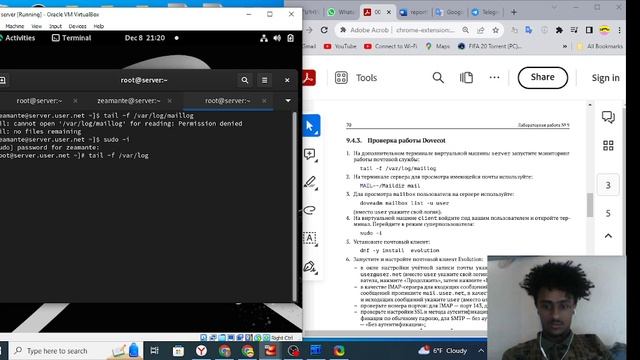
Task: Open VirtualBox Machine menu
Action: point(15,26)
